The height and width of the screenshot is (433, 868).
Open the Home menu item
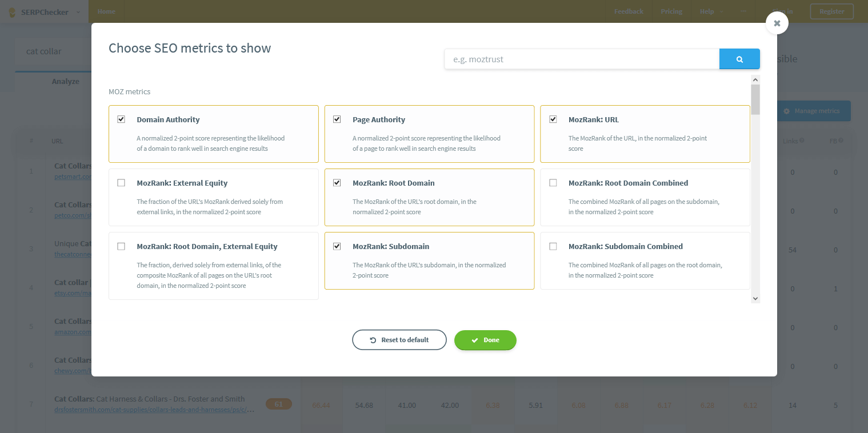click(106, 11)
